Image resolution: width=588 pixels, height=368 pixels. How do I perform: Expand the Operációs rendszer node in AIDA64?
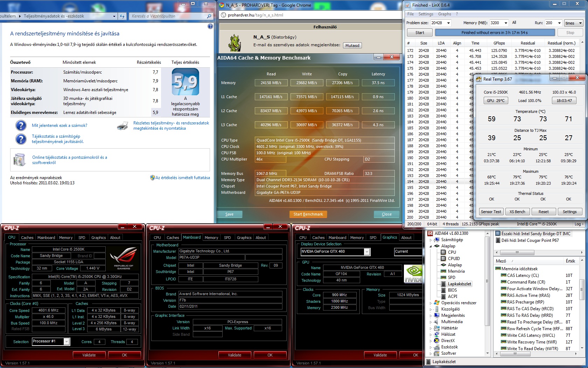point(431,303)
